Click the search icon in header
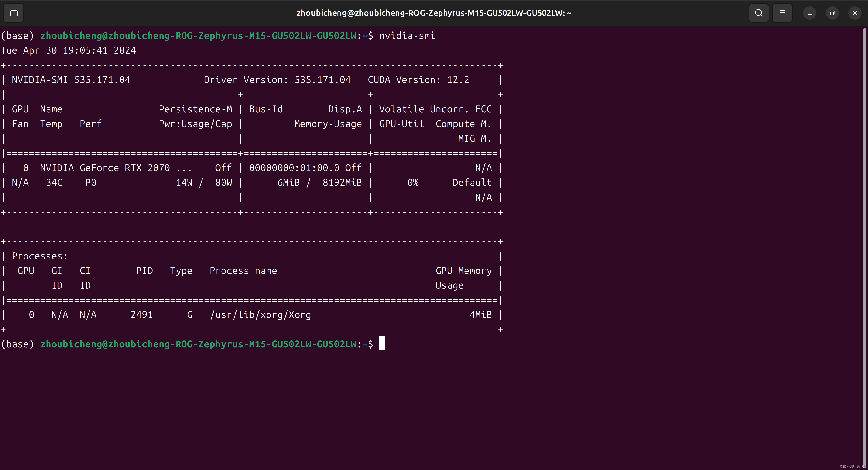Image resolution: width=868 pixels, height=470 pixels. (759, 13)
